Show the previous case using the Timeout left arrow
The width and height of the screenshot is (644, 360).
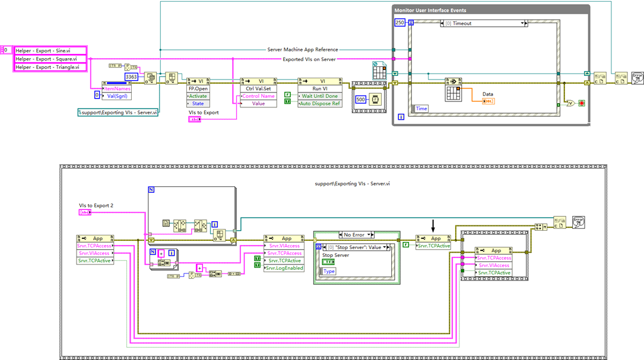(441, 23)
